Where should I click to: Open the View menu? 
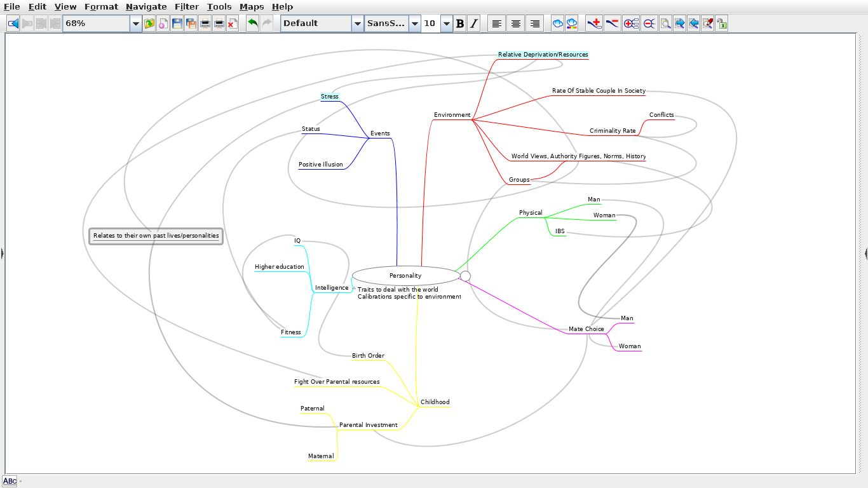(65, 7)
